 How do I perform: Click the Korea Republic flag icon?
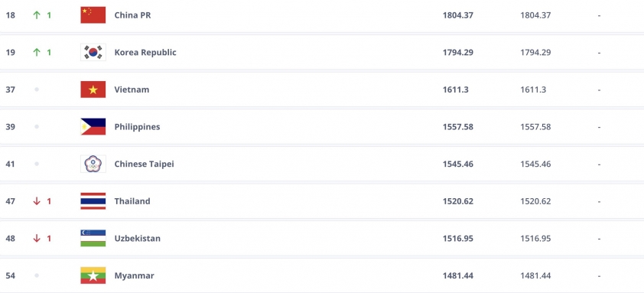point(93,52)
